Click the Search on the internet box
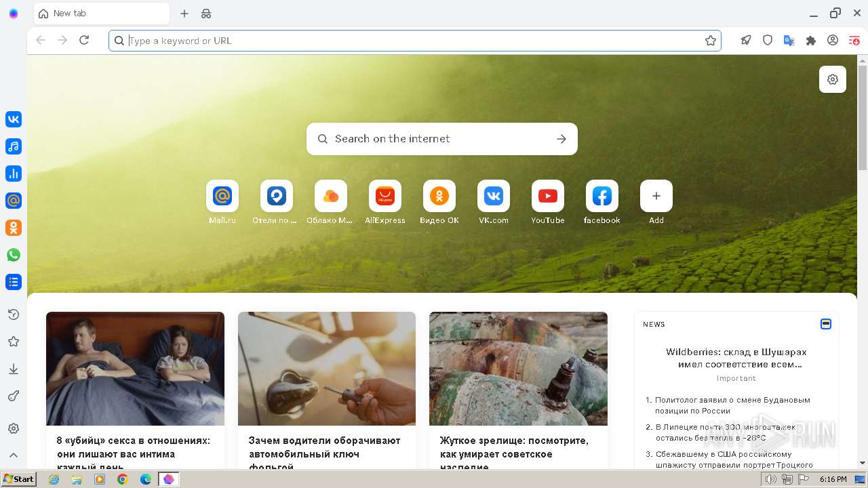The width and height of the screenshot is (868, 488). click(x=442, y=139)
